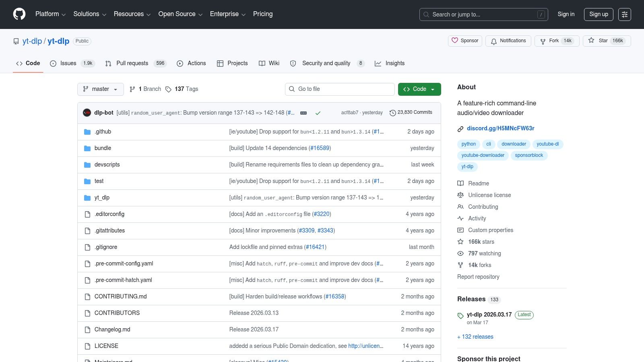The height and width of the screenshot is (362, 644).
Task: Fork the yt-dlp repository
Action: click(x=557, y=41)
